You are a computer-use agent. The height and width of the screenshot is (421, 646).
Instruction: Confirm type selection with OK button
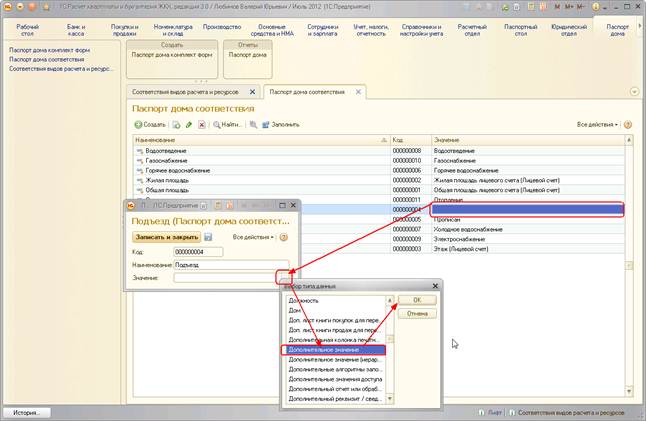click(418, 300)
